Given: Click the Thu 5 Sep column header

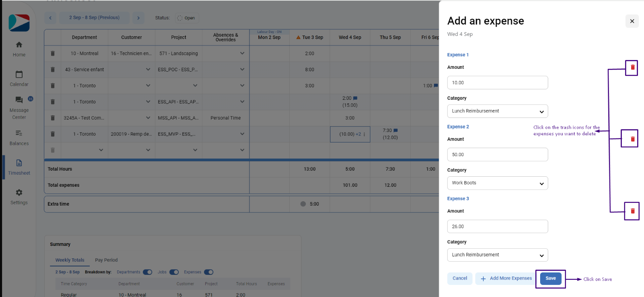Looking at the screenshot, I should (390, 37).
